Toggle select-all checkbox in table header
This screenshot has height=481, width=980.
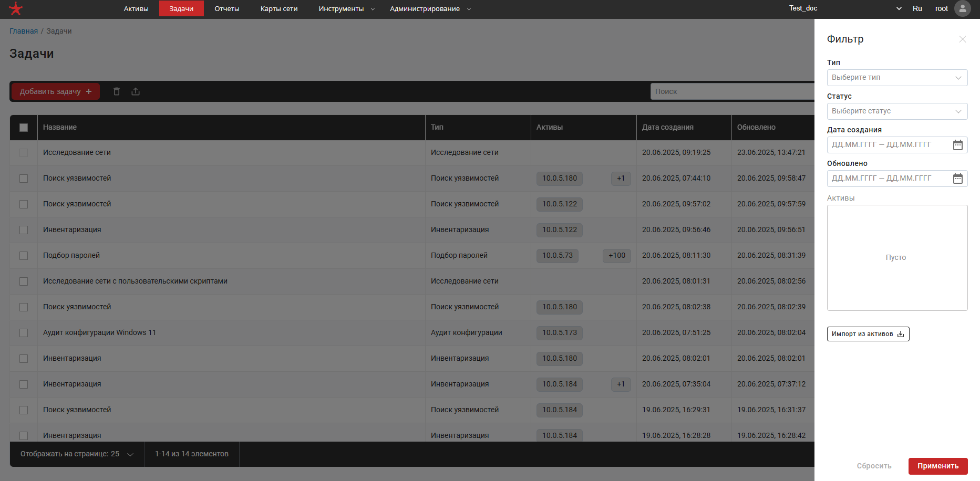pos(24,128)
